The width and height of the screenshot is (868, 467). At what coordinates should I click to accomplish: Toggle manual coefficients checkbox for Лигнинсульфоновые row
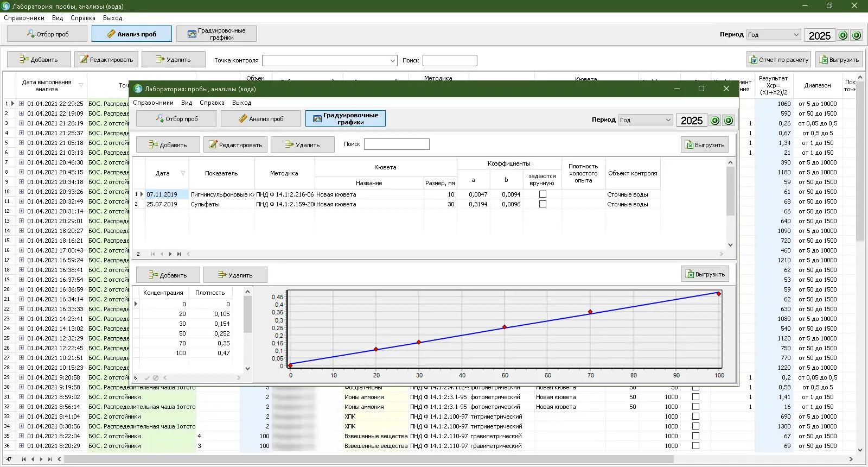pyautogui.click(x=542, y=194)
